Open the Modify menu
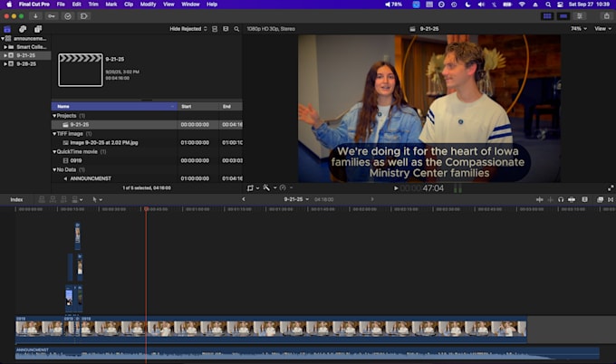This screenshot has width=616, height=364. coord(148,5)
